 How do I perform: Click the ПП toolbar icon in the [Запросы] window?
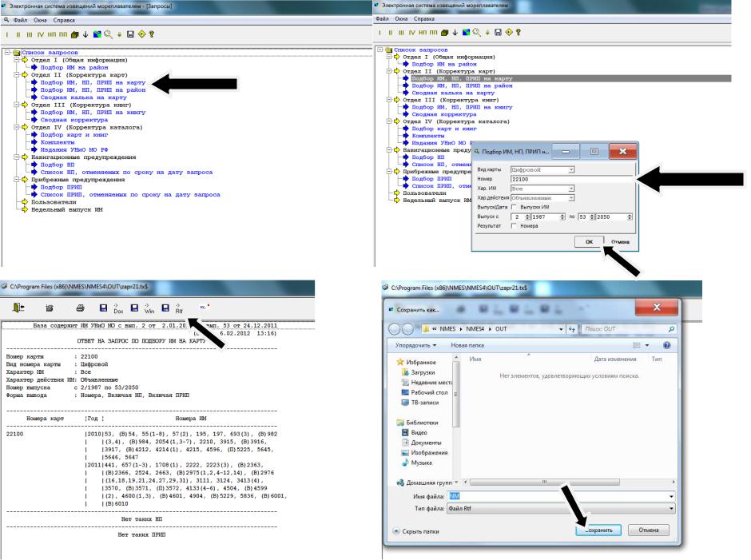click(63, 34)
